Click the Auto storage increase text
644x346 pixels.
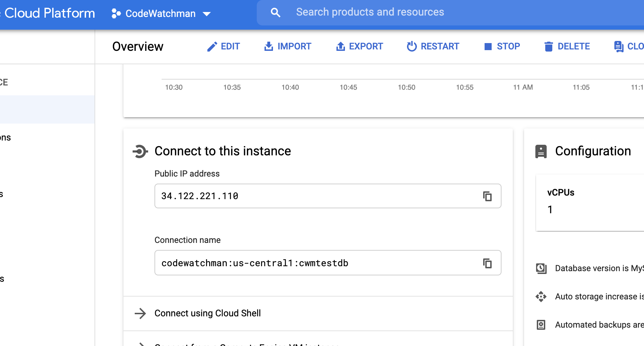pyautogui.click(x=600, y=297)
